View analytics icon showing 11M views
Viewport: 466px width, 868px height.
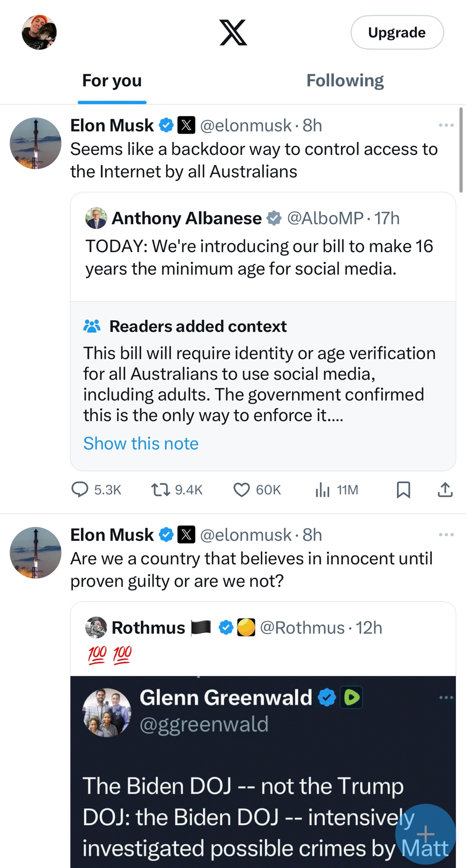pyautogui.click(x=322, y=490)
